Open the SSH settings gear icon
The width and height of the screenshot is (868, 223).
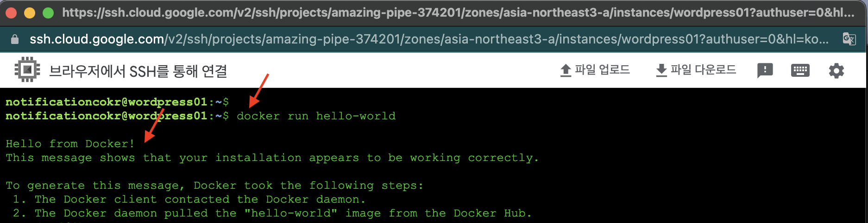[836, 71]
